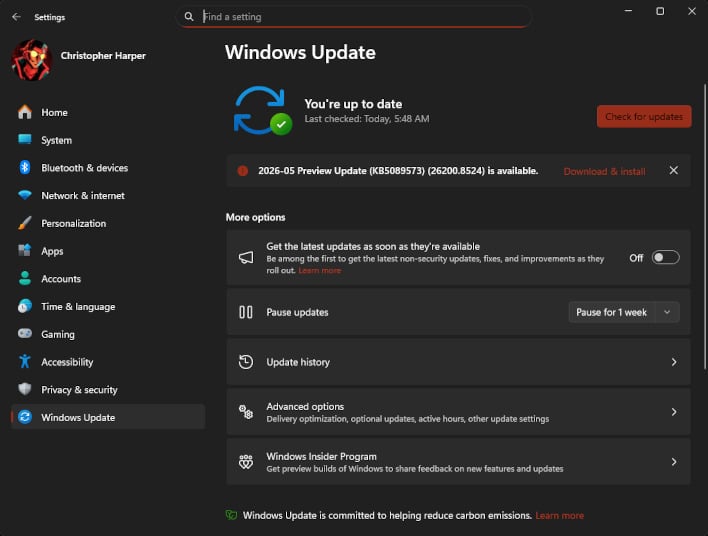Click the Home house icon

25,112
